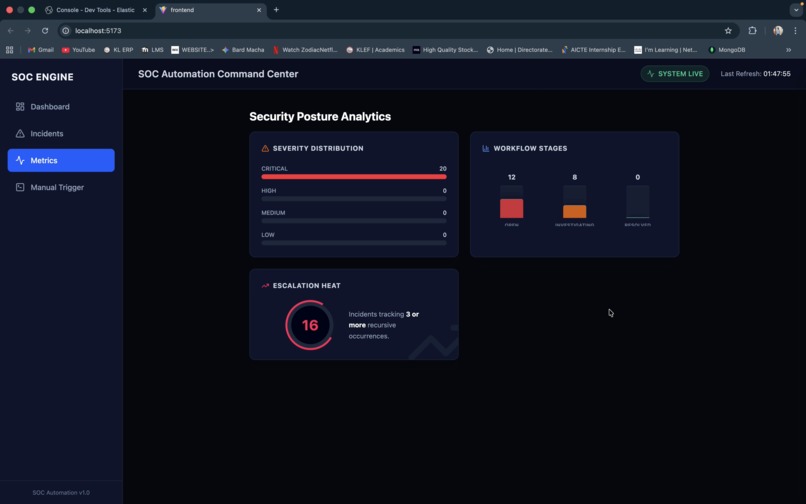Expand hidden bookmarks with the double chevron

[789, 50]
